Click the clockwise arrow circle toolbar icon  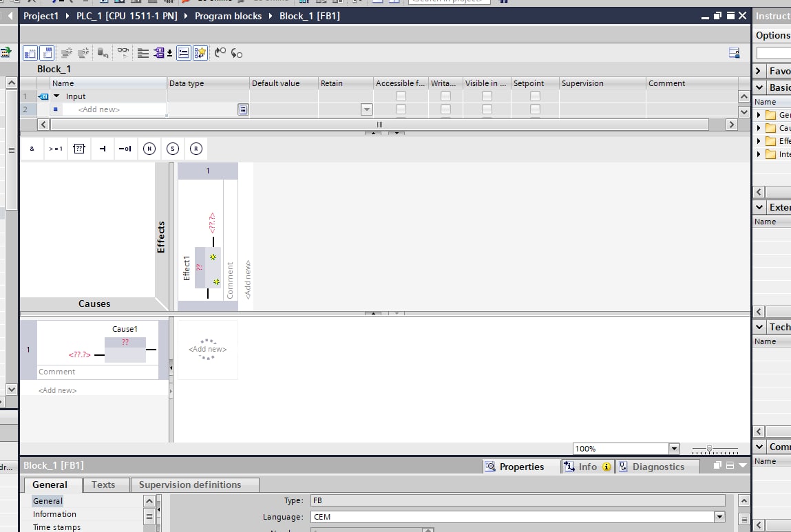tap(220, 52)
